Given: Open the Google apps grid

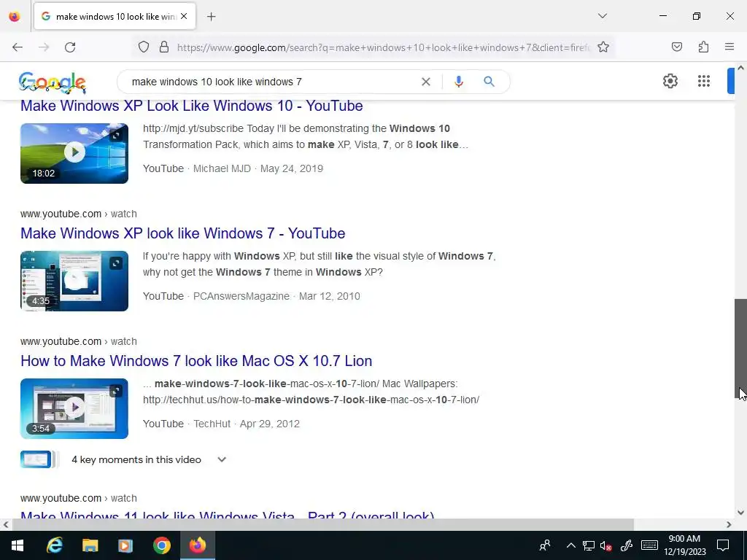Looking at the screenshot, I should click(x=704, y=81).
